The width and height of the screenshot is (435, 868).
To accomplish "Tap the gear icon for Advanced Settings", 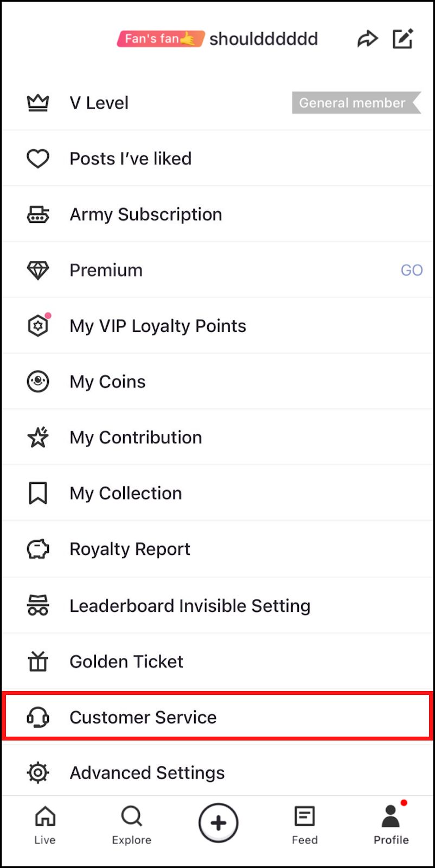I will point(38,773).
